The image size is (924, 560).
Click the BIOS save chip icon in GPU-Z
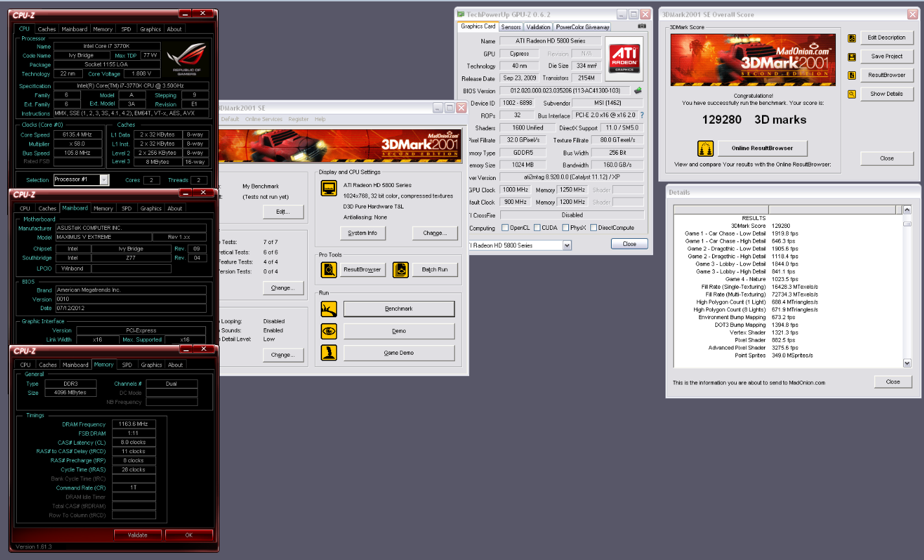pyautogui.click(x=638, y=91)
